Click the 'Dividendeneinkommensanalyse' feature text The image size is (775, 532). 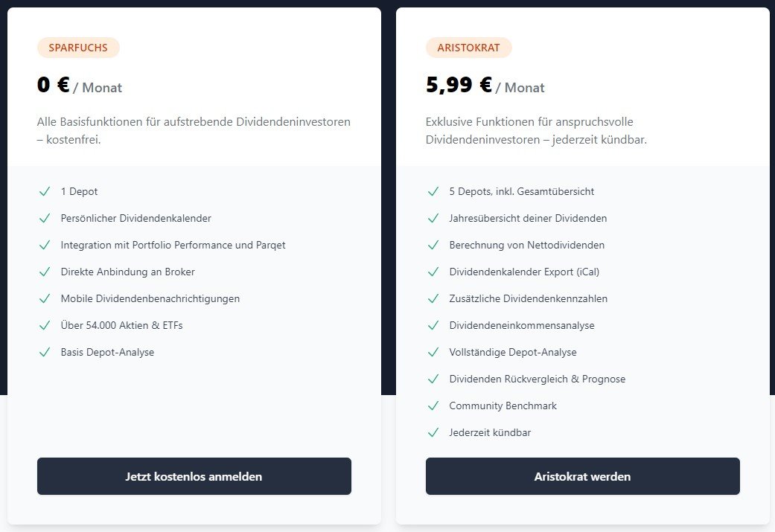[522, 325]
